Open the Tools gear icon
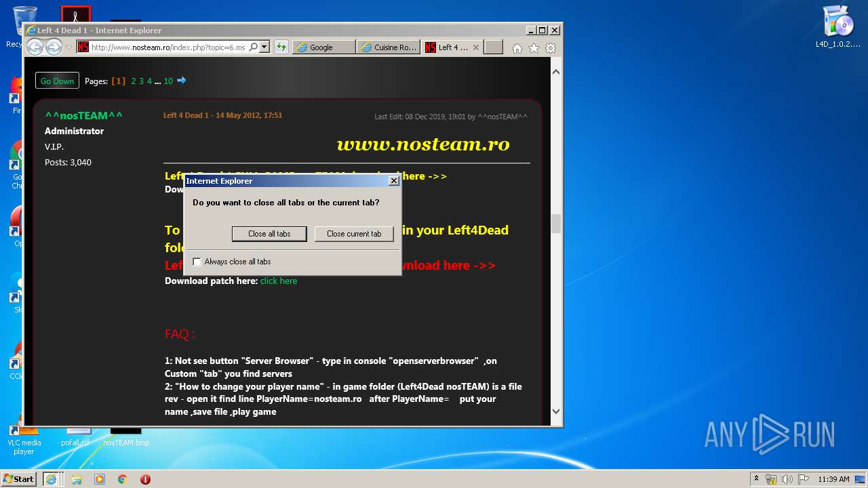Image resolution: width=868 pixels, height=488 pixels. click(551, 48)
